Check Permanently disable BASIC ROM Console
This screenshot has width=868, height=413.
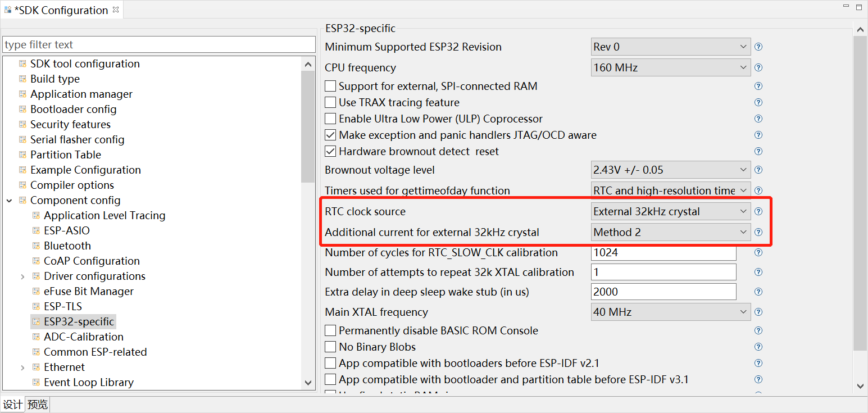[x=330, y=330]
